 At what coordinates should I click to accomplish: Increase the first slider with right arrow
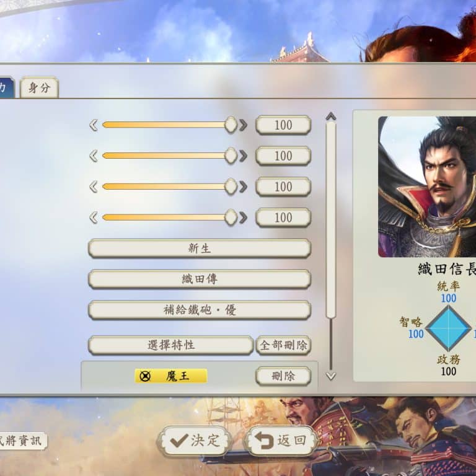[243, 125]
